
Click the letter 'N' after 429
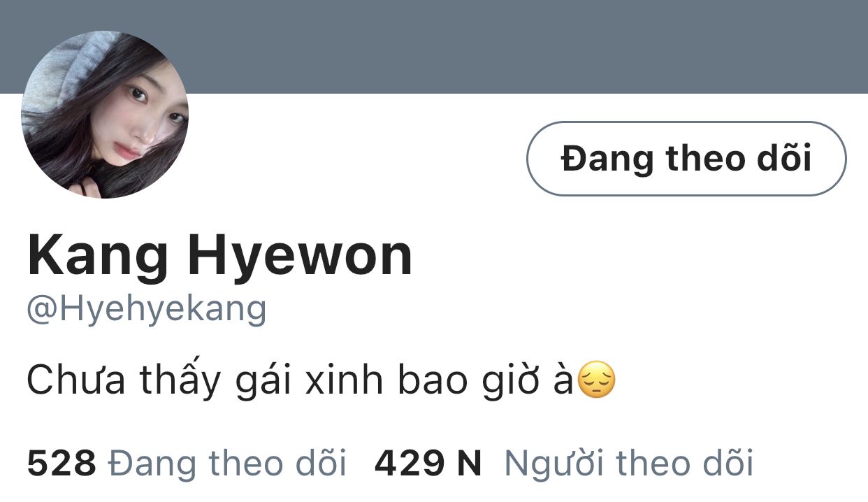coord(470,464)
